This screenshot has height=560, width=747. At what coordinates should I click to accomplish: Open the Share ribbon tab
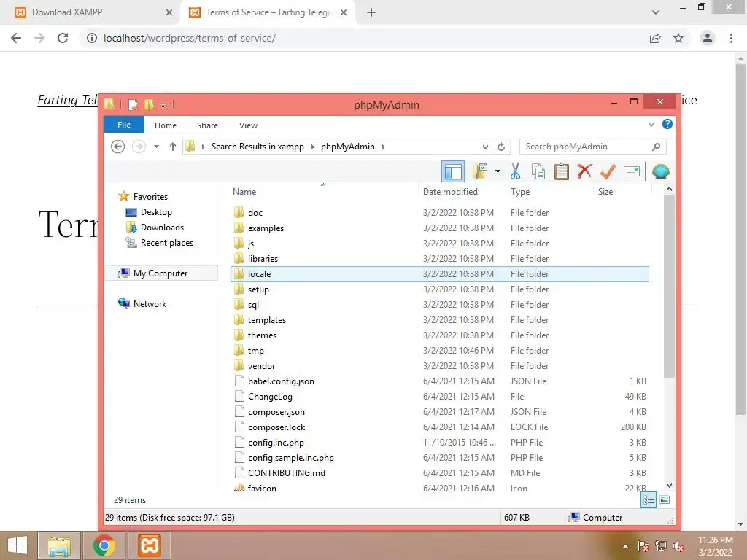point(207,125)
